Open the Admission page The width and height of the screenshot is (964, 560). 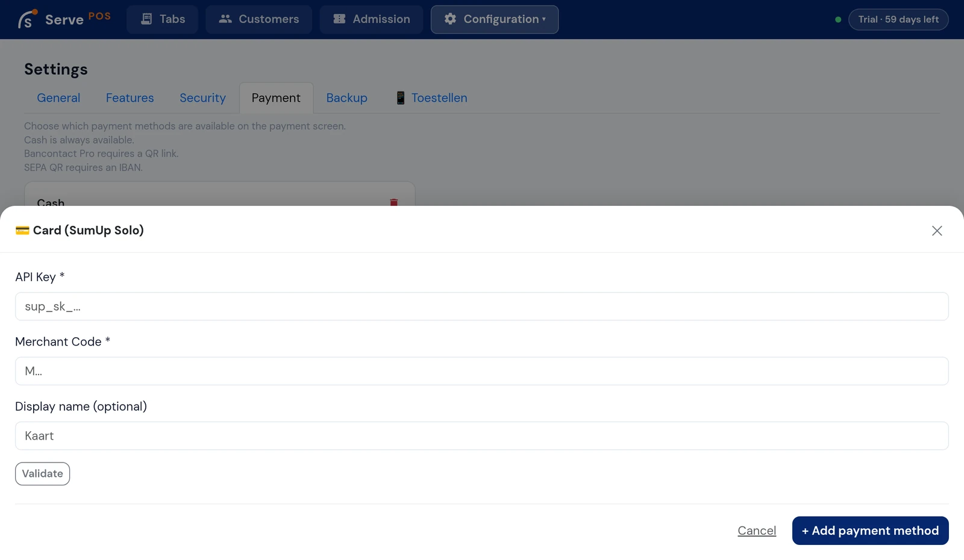[x=371, y=19]
